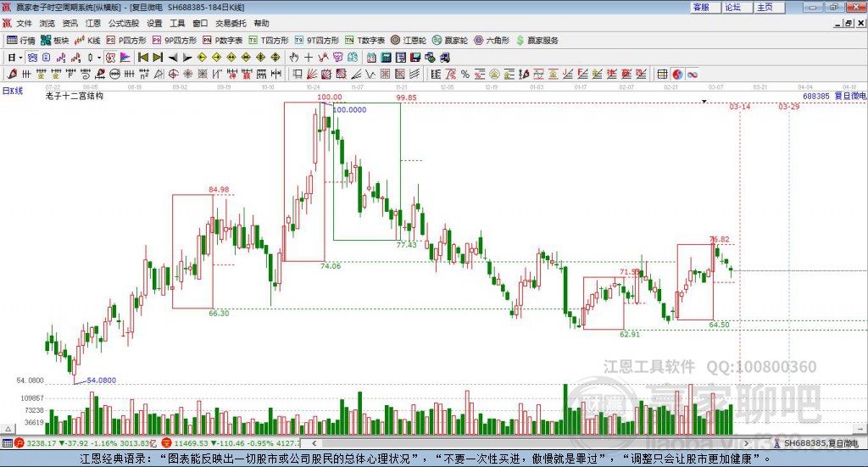Viewport: 868px width, 467px height.
Task: Open the 交易委托 menu
Action: pos(231,23)
